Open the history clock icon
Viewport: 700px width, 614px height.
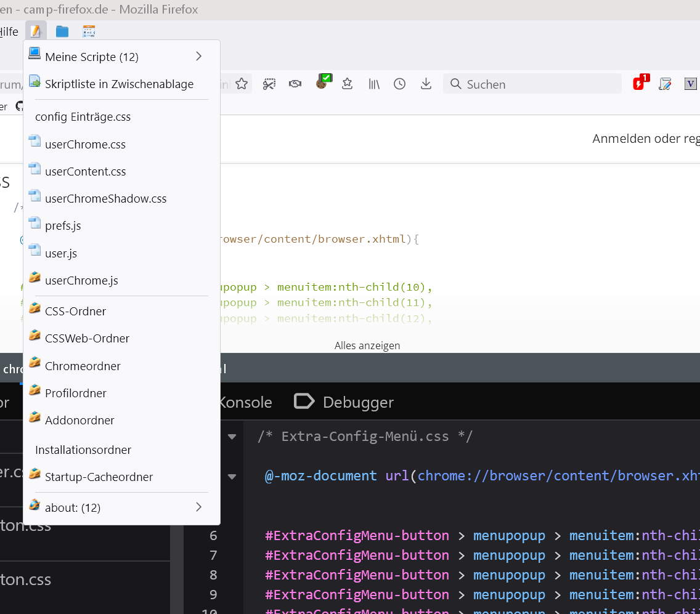400,84
